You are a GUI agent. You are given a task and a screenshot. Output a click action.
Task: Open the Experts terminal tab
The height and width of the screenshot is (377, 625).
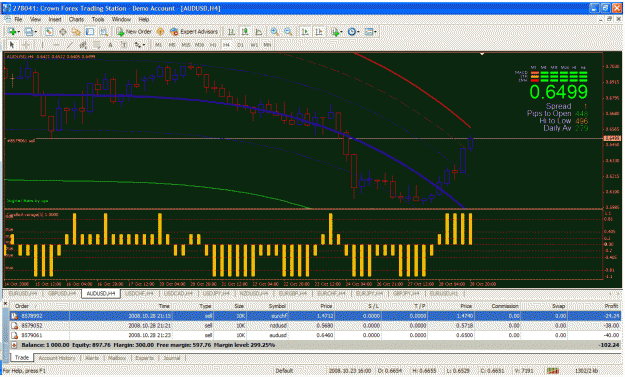click(144, 358)
